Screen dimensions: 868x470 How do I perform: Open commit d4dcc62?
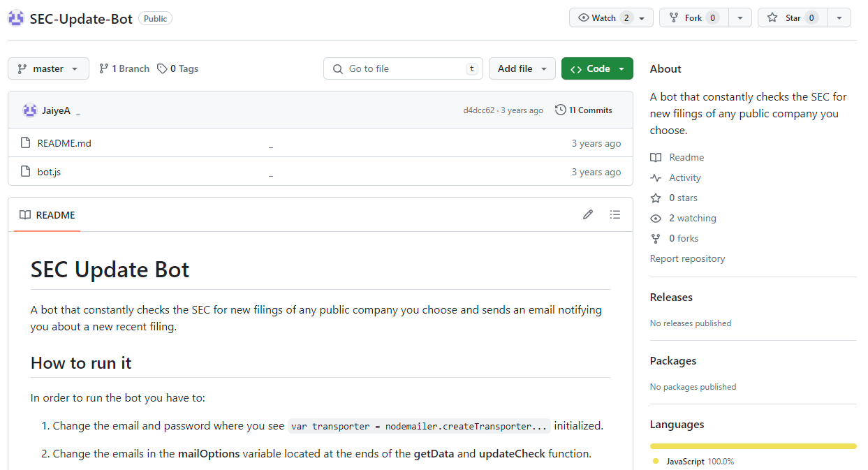pos(478,110)
